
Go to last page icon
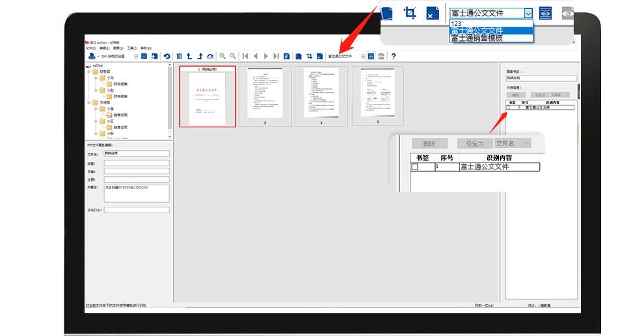(x=276, y=56)
